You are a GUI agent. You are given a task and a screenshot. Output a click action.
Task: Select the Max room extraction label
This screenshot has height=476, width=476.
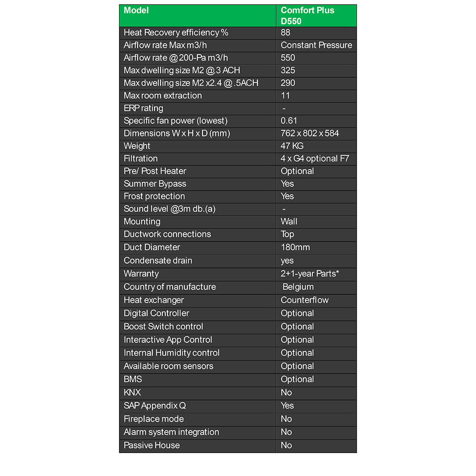[163, 96]
